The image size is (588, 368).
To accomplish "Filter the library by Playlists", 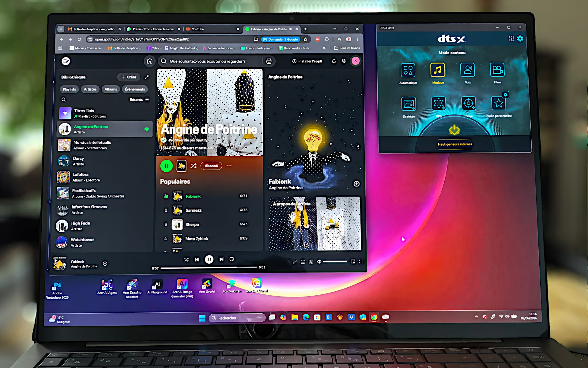I will coord(69,89).
